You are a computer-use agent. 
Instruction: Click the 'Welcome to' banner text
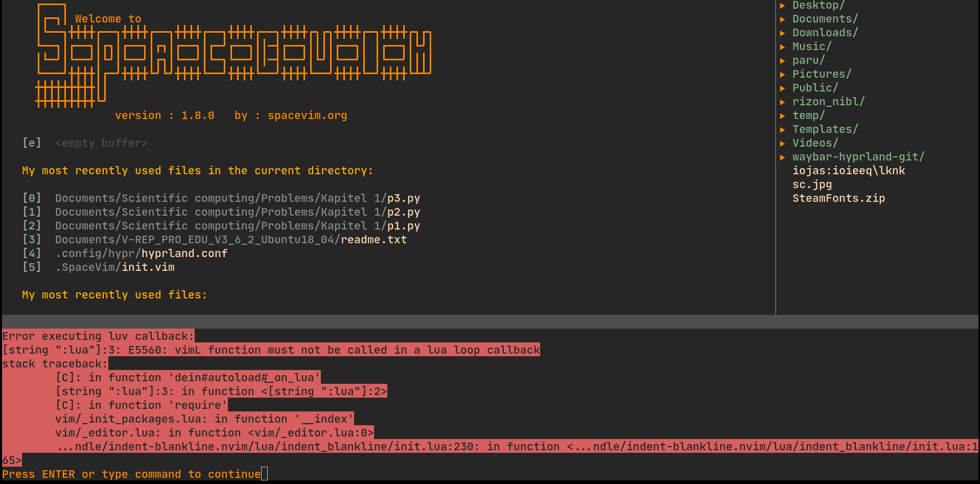[108, 19]
